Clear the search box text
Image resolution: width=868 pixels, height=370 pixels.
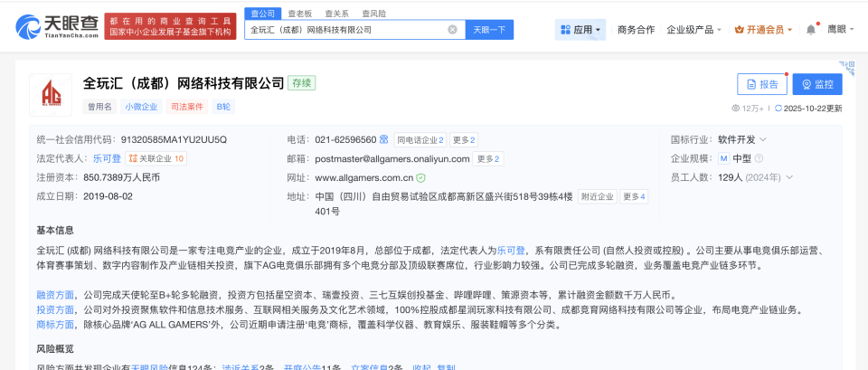(x=452, y=30)
